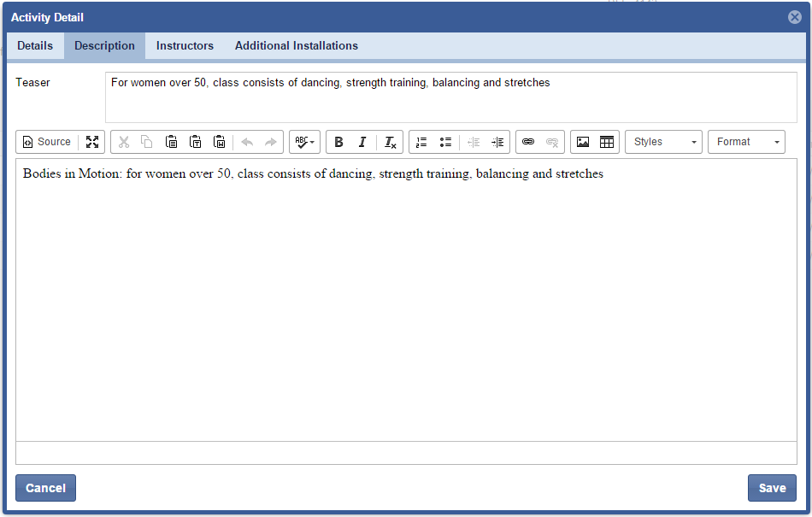Increase the indent of the text
Image resolution: width=812 pixels, height=517 pixels.
tap(497, 142)
